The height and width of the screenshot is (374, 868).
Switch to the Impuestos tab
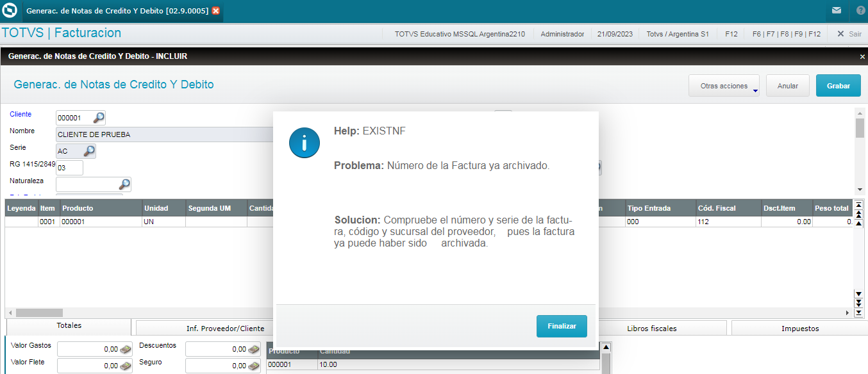click(800, 328)
